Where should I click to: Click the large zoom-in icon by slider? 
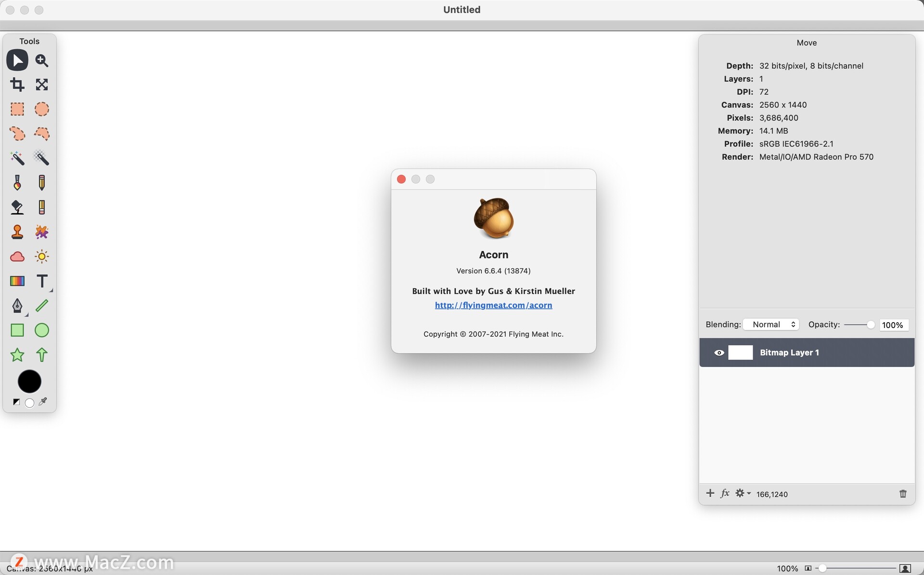tap(905, 569)
